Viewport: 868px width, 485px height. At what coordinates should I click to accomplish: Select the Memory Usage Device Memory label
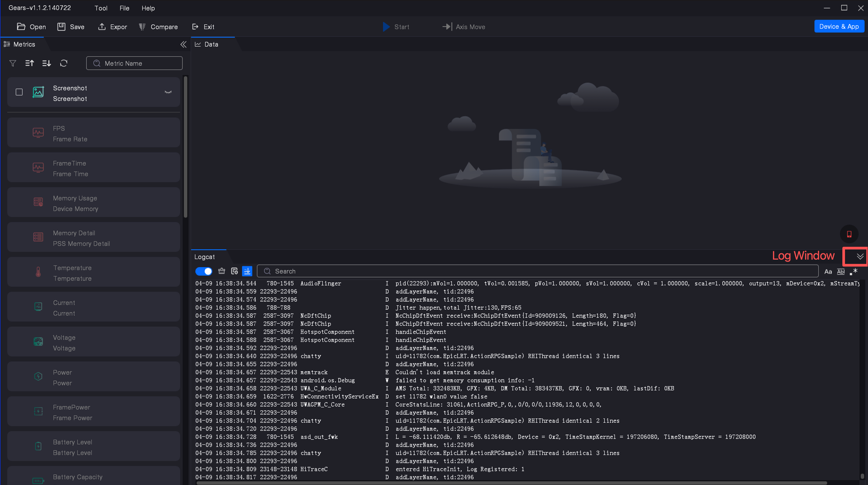pyautogui.click(x=76, y=209)
